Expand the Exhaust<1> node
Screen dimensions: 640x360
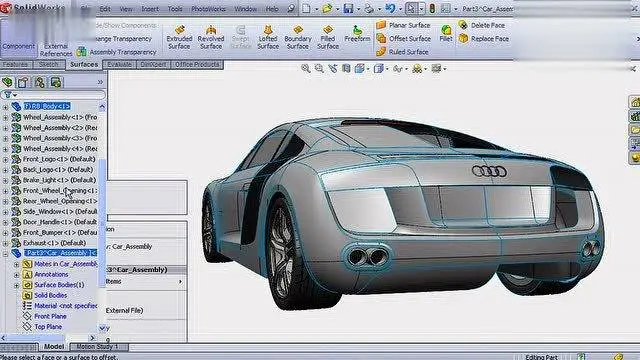[x=5, y=244]
